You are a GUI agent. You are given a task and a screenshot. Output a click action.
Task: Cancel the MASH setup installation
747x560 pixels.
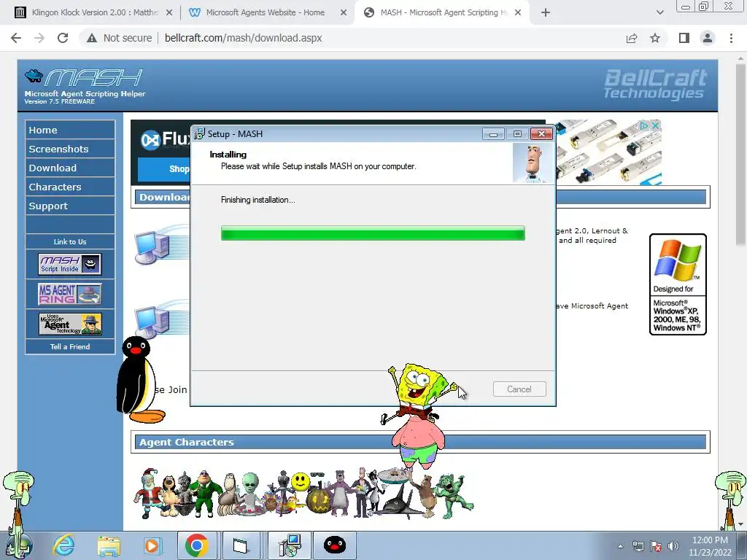(x=519, y=389)
